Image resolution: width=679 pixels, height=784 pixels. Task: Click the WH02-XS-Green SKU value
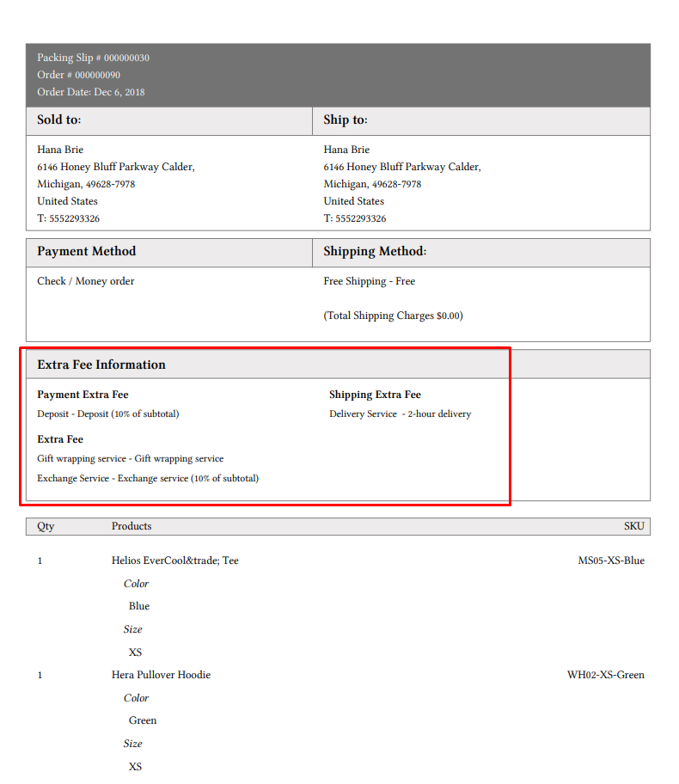tap(605, 675)
